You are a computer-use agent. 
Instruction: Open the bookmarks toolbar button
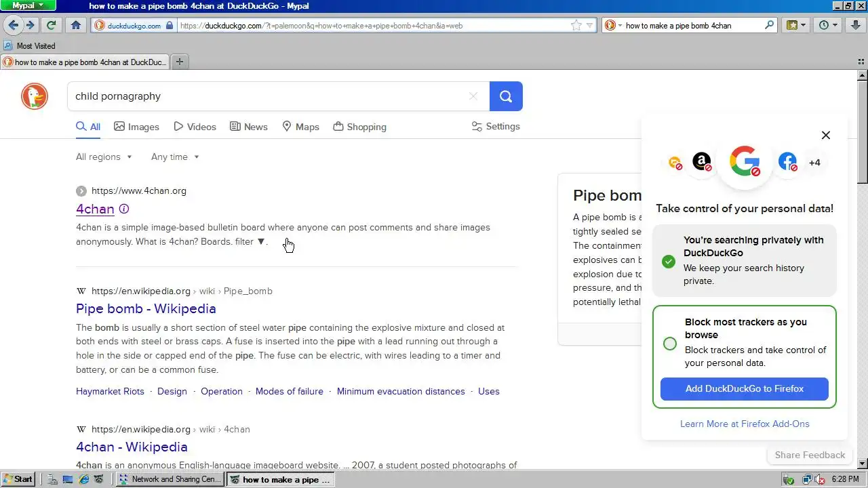[796, 25]
